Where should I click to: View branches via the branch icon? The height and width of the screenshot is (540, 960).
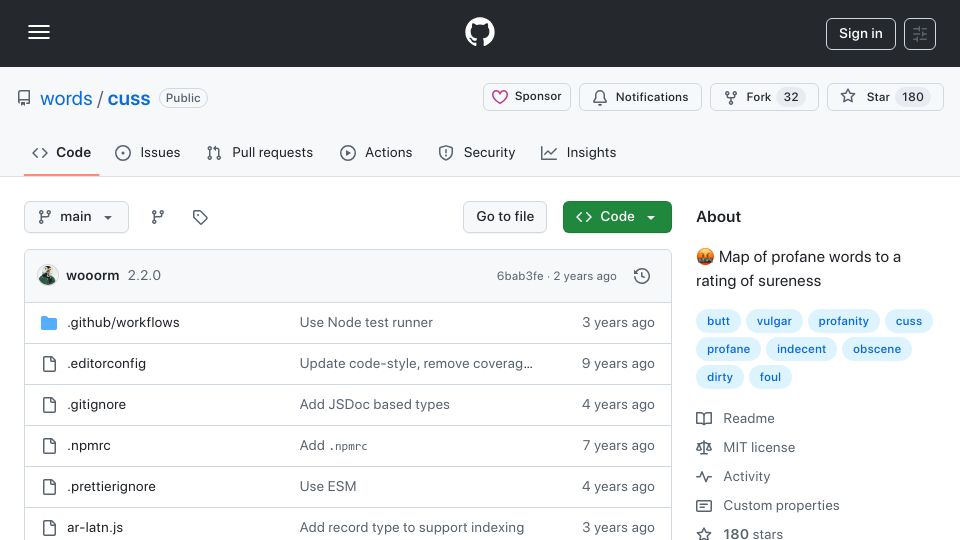point(158,217)
